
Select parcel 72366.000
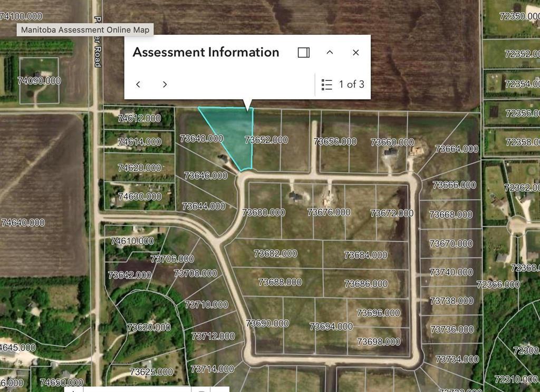click(498, 284)
